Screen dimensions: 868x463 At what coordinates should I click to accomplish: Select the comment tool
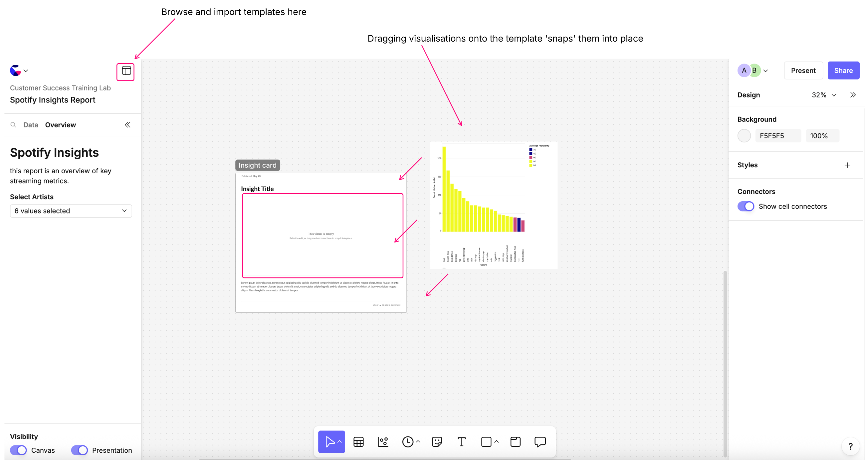[x=540, y=441]
